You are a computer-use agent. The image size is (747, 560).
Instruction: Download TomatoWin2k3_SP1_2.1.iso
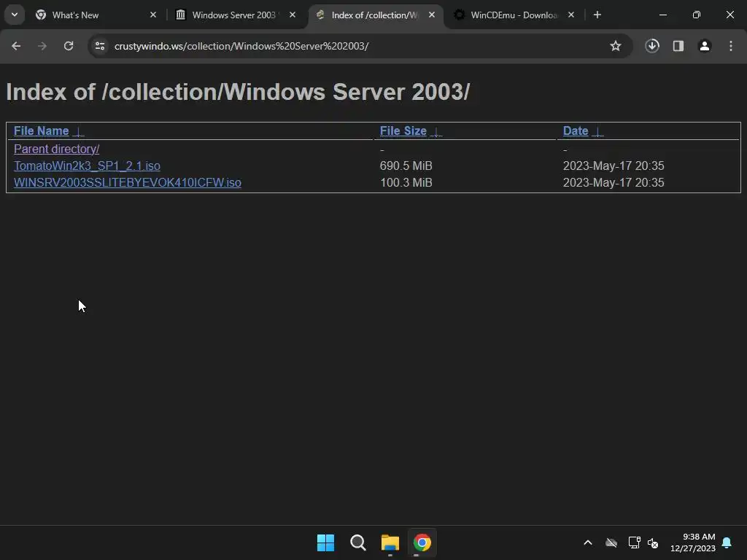coord(88,166)
